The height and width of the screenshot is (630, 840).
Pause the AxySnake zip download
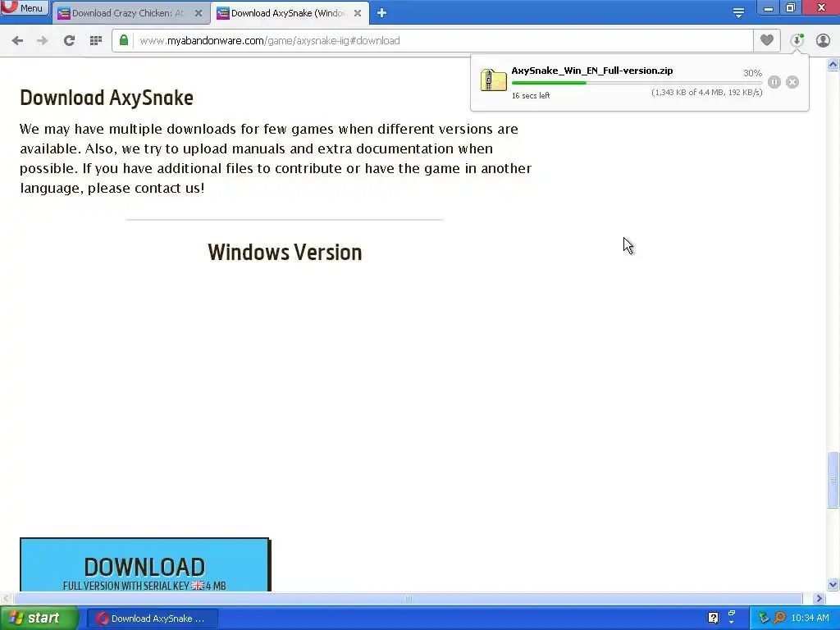click(x=774, y=82)
